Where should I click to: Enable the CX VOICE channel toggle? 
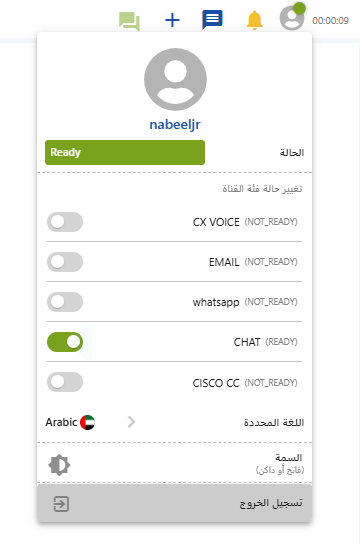pos(65,222)
